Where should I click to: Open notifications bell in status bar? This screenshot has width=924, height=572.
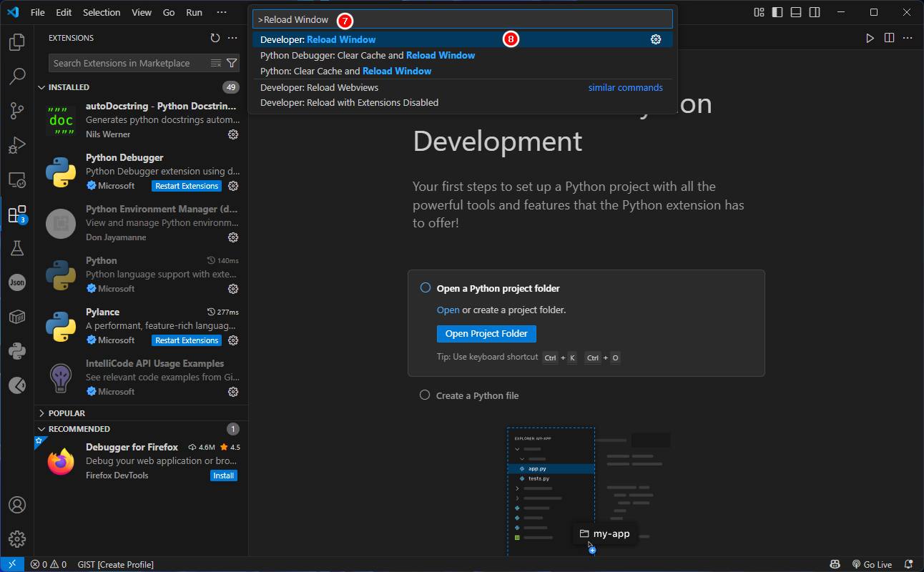[x=909, y=564]
